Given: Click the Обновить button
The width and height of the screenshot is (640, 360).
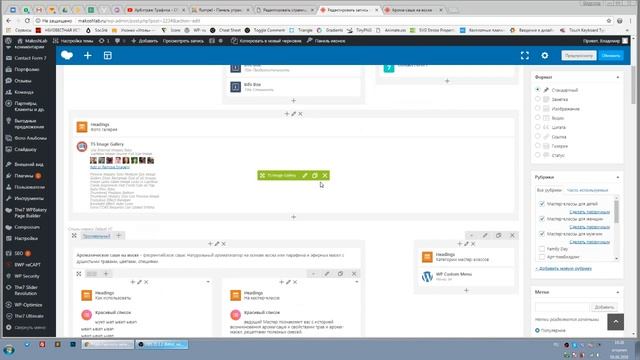Looking at the screenshot, I should coord(611,56).
